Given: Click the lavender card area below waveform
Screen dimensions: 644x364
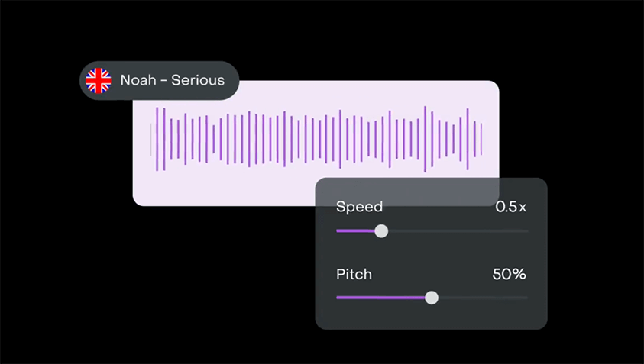Looking at the screenshot, I should [x=224, y=189].
